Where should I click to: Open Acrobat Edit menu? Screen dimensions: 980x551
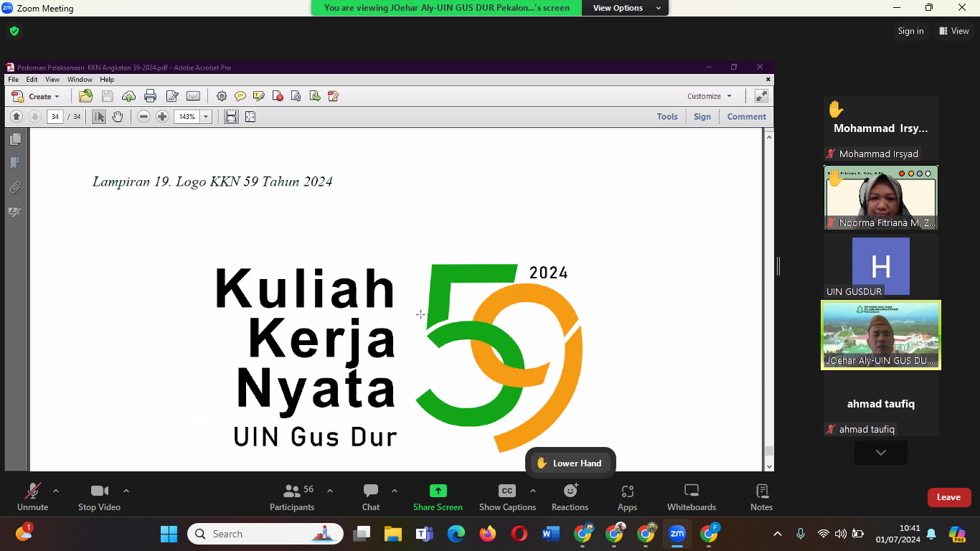(32, 80)
